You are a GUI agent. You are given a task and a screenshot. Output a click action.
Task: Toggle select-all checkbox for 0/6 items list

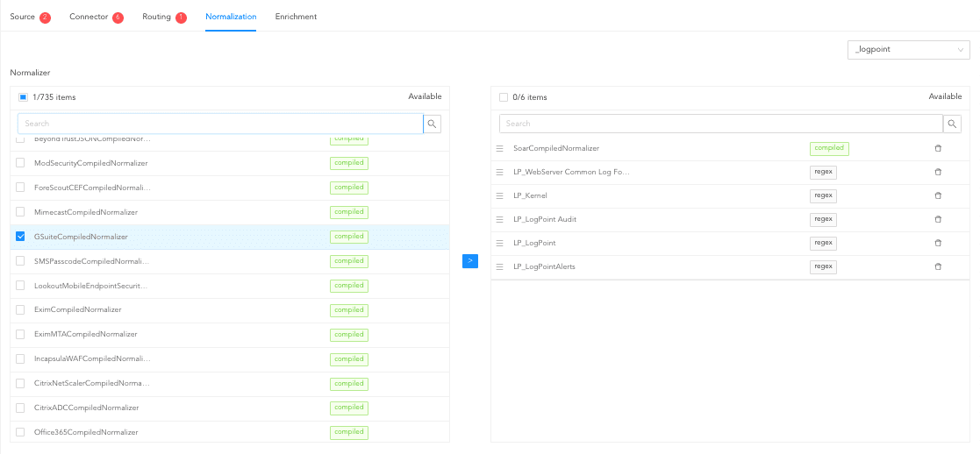tap(504, 97)
